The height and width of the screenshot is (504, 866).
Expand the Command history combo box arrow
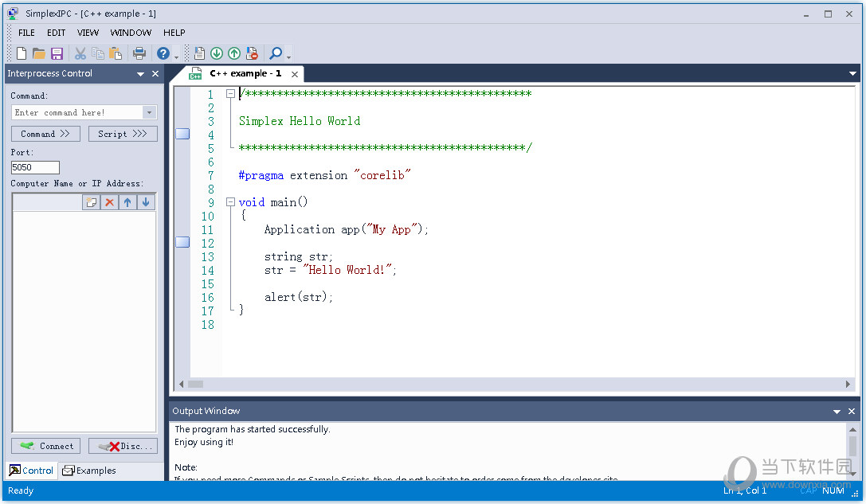tap(149, 112)
